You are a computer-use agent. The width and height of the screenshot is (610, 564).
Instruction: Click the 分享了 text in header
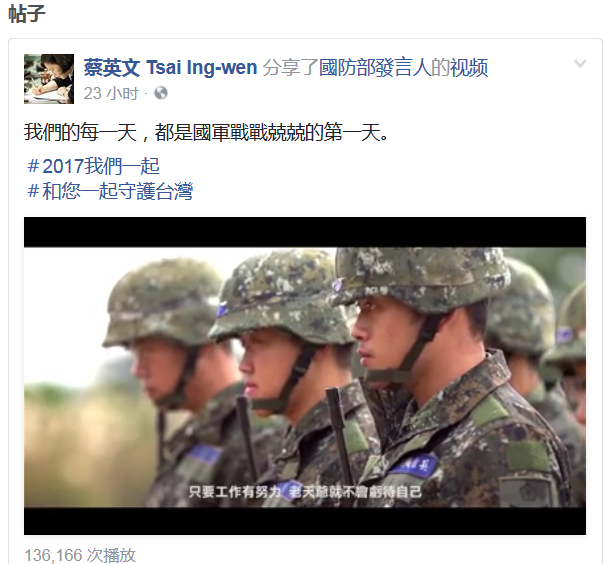click(291, 68)
